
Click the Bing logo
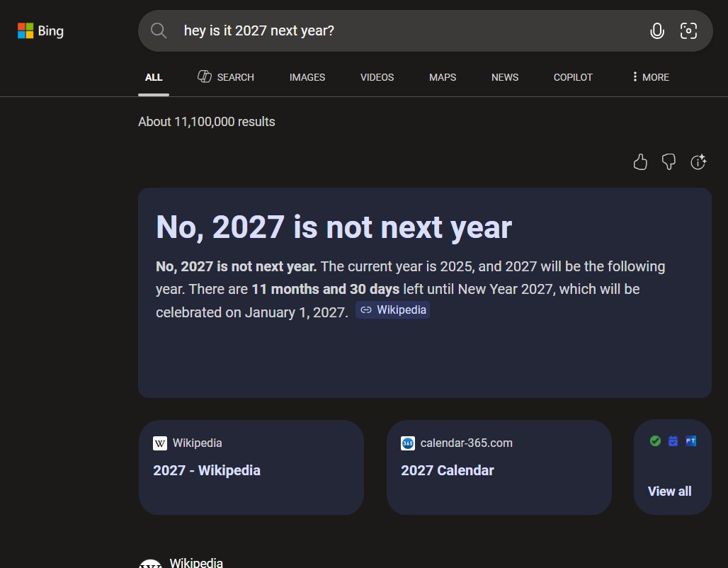(x=40, y=30)
